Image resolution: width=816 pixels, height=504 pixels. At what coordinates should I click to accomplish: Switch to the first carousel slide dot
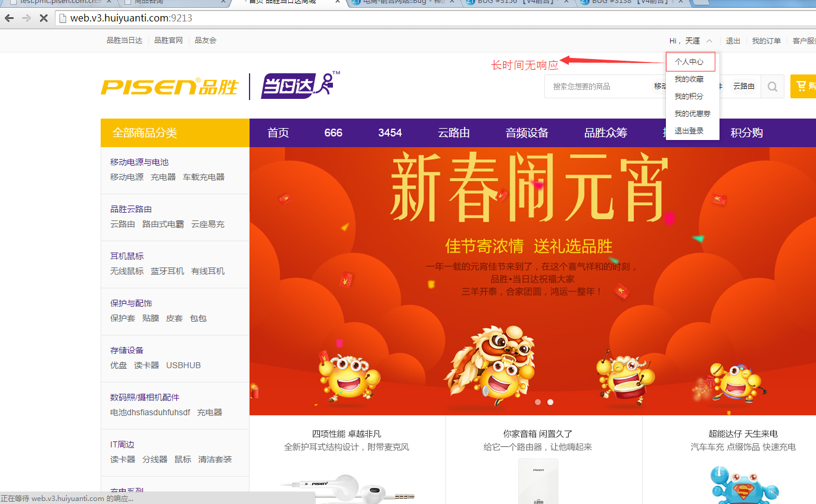538,402
